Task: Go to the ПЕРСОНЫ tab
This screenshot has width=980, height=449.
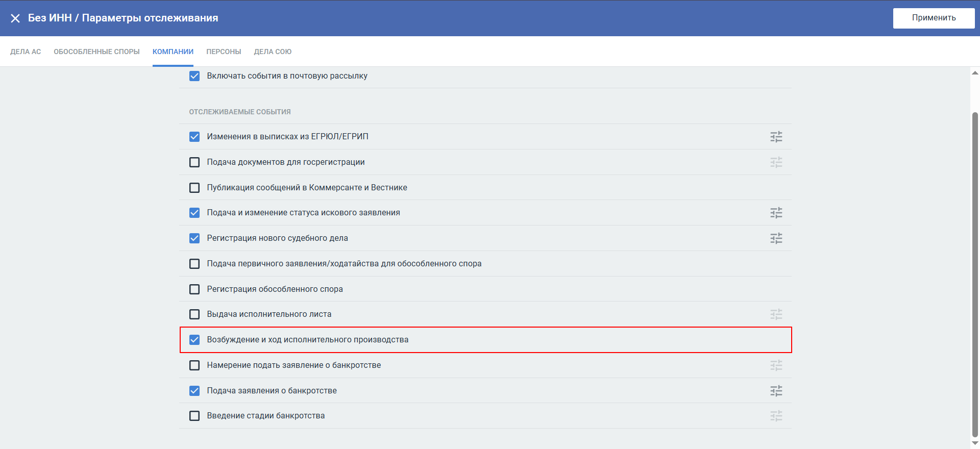Action: 224,52
